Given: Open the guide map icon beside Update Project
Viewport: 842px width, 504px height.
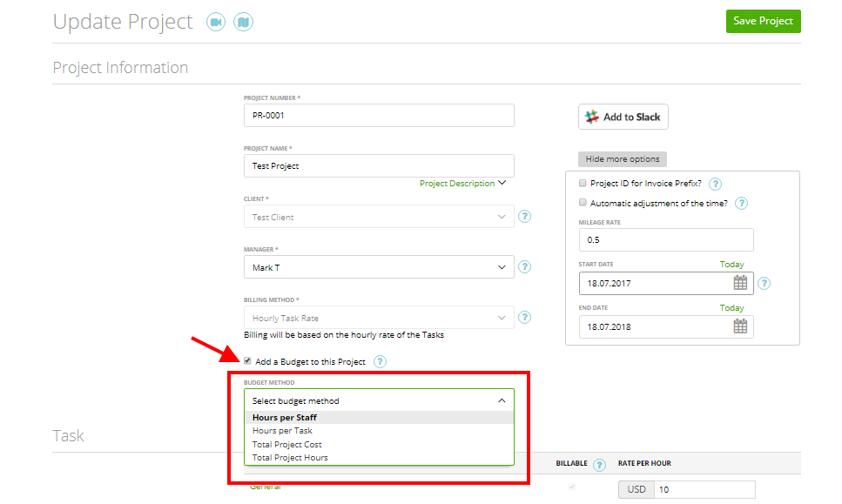Looking at the screenshot, I should tap(243, 22).
